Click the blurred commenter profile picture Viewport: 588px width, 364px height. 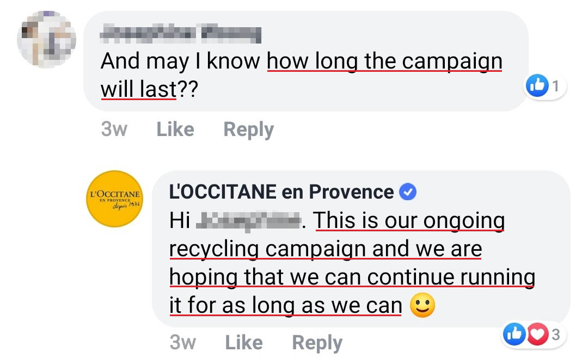46,39
